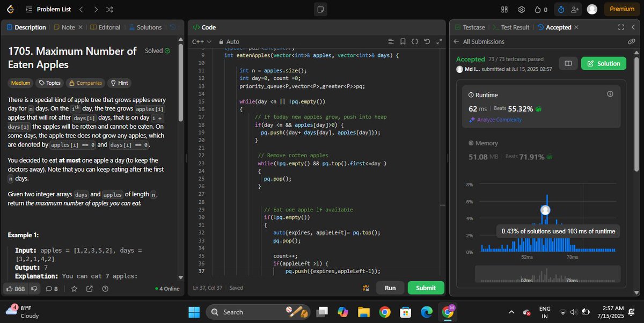Open the notes book icon button
The image size is (644, 323).
(568, 63)
